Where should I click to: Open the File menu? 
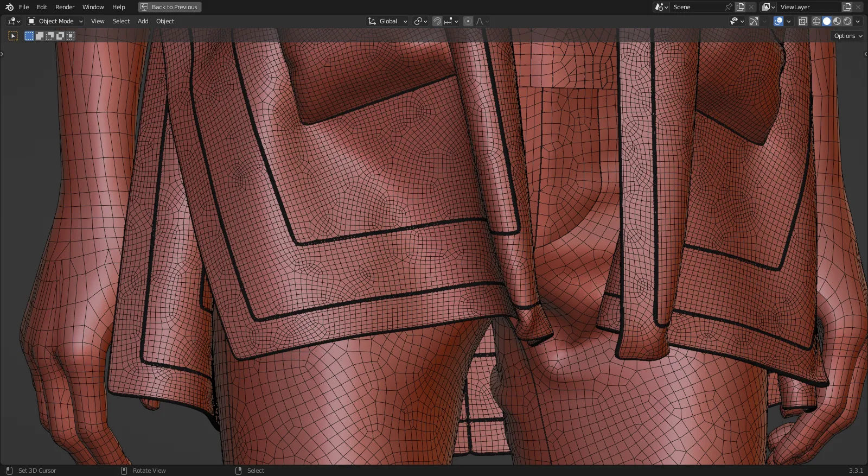[24, 7]
